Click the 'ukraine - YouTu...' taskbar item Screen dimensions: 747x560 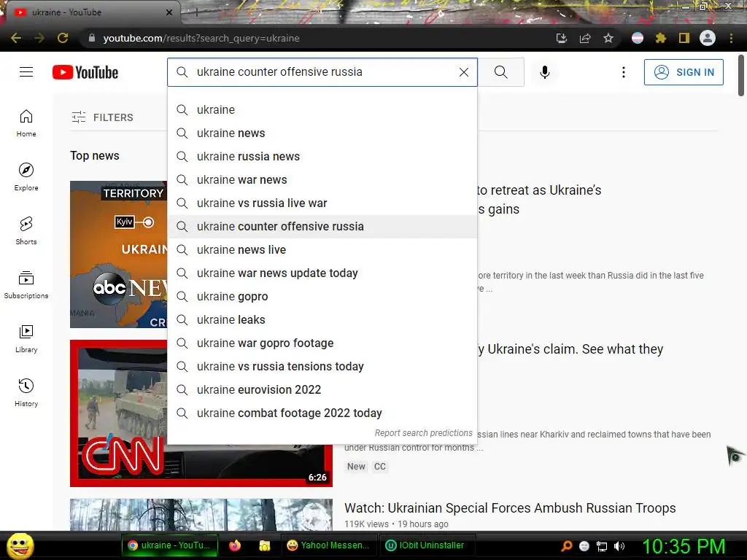coord(170,545)
